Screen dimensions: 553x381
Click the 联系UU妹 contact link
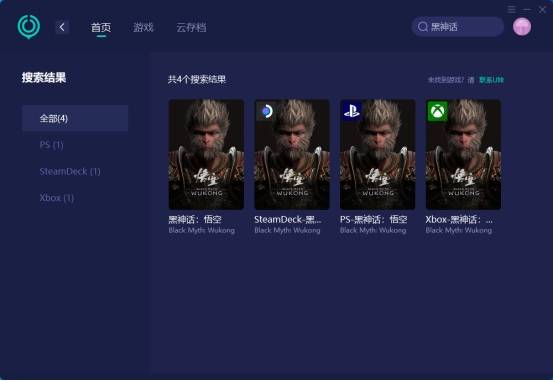pyautogui.click(x=491, y=80)
